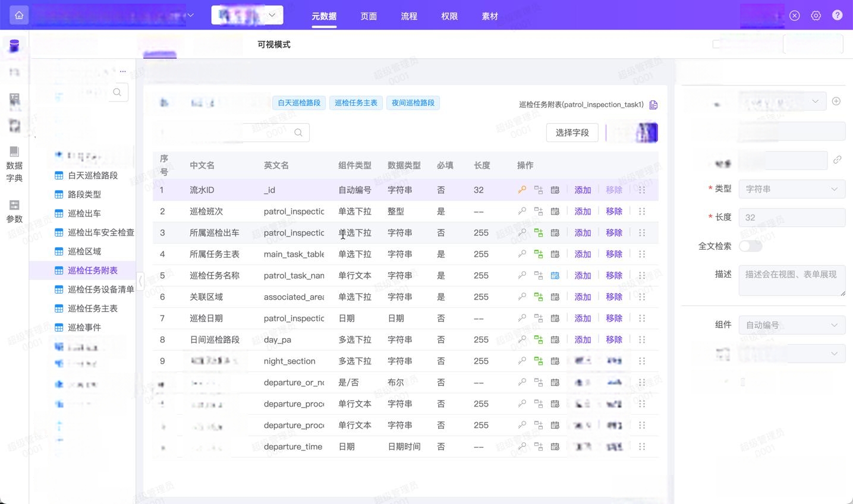This screenshot has width=853, height=504.
Task: Click relation icon in 关联区域 row
Action: [539, 297]
